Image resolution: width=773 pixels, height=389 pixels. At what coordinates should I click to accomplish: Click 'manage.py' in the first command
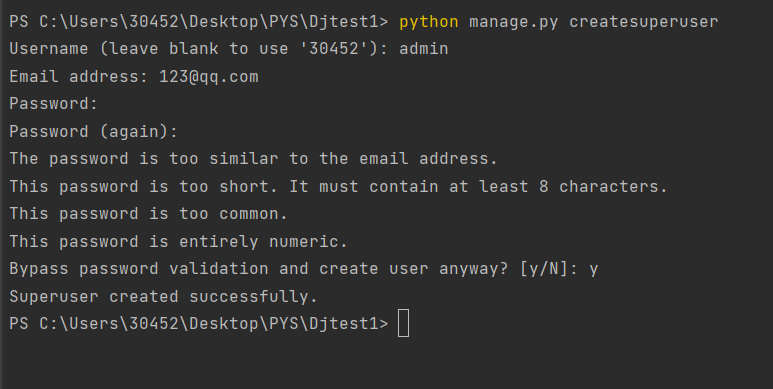tap(514, 22)
